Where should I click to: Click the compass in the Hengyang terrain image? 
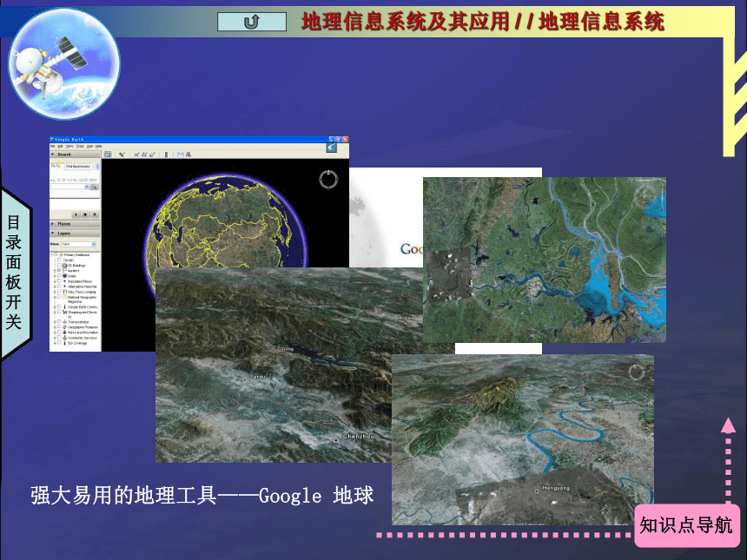click(x=636, y=372)
